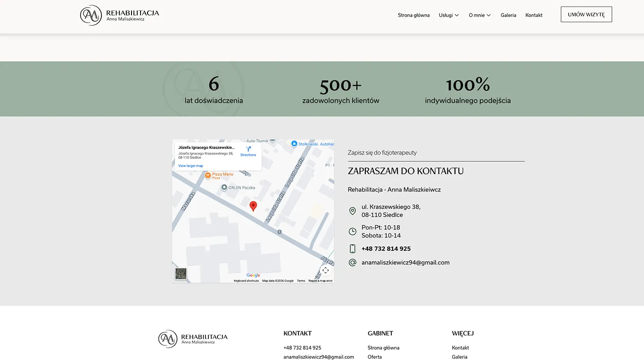The height and width of the screenshot is (362, 644).
Task: Click the Stołkowski Autohandel pin on the map
Action: tap(295, 143)
